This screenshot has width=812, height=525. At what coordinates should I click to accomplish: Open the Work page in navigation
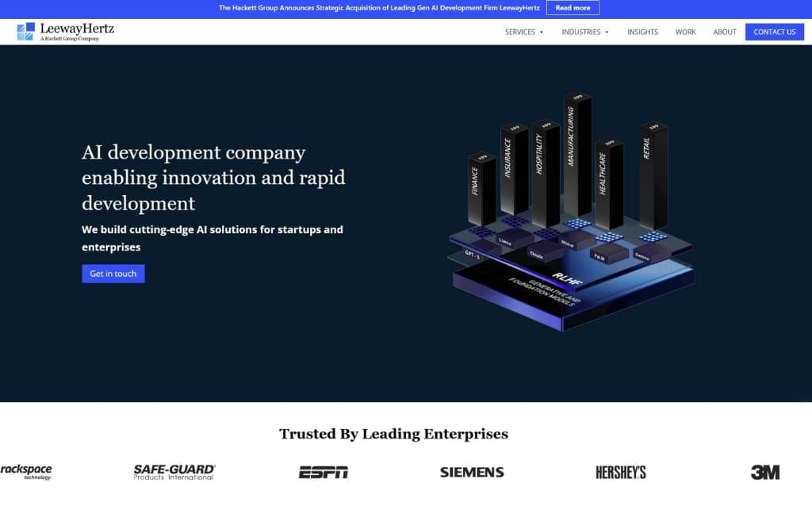coord(685,32)
